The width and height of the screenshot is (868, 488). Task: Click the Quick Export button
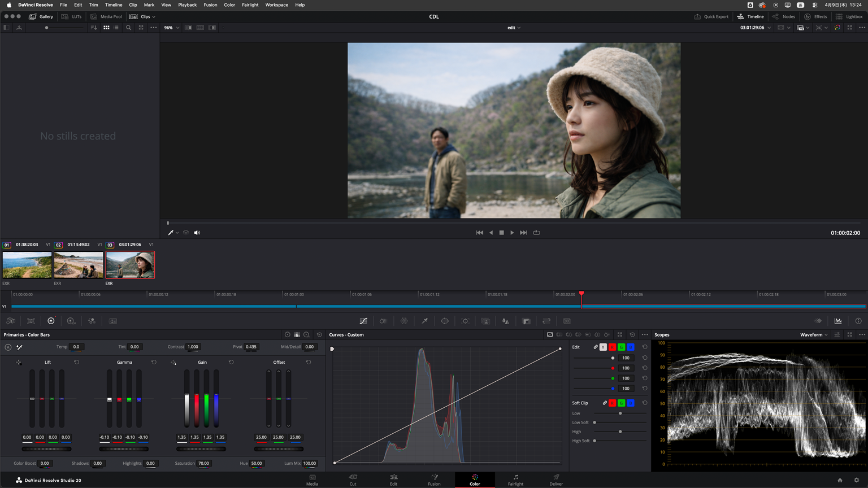pyautogui.click(x=711, y=16)
